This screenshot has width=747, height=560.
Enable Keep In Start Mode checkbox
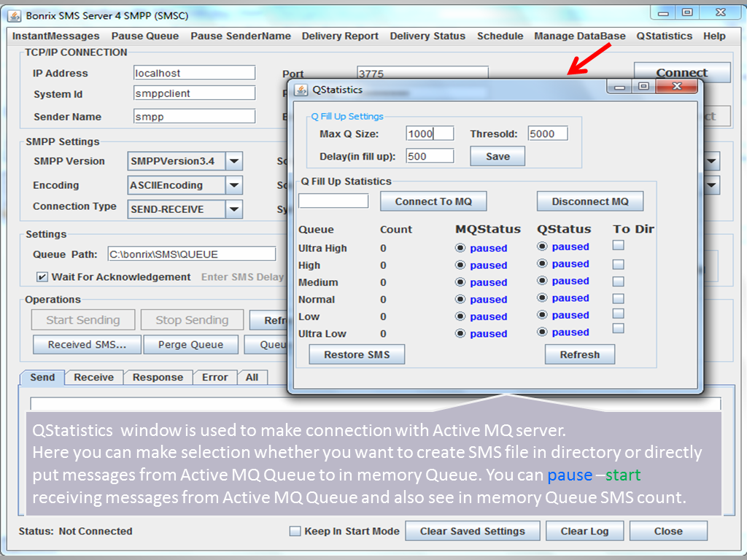295,531
